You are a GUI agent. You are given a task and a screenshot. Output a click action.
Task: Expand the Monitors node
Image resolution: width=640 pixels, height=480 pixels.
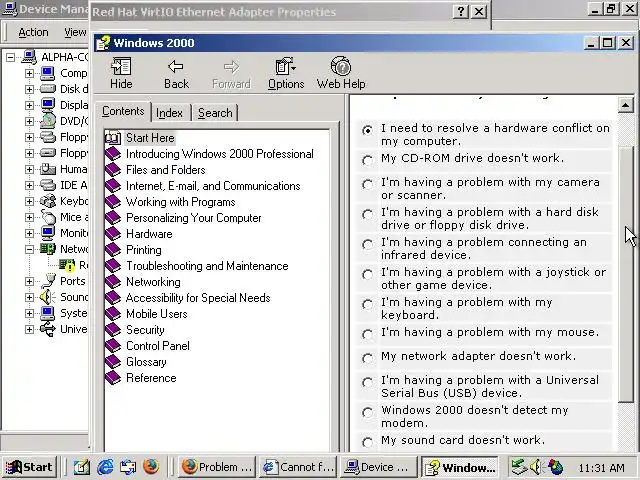pos(29,233)
